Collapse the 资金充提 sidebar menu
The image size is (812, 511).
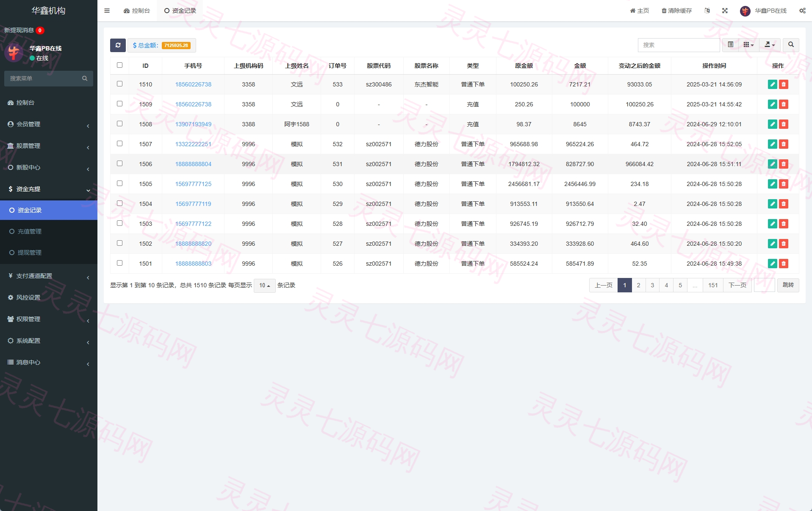tap(49, 189)
